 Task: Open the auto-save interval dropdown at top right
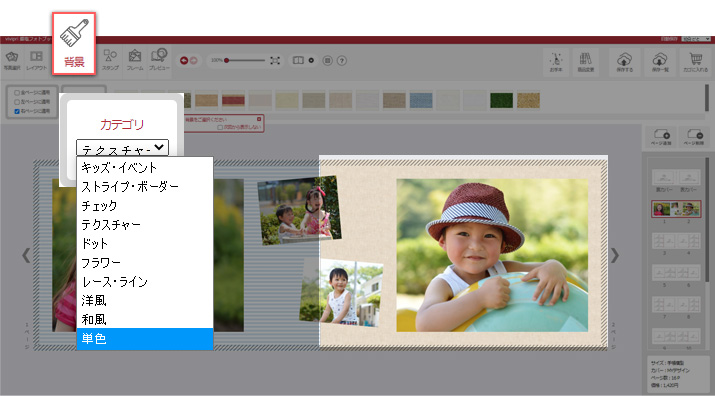[696, 39]
